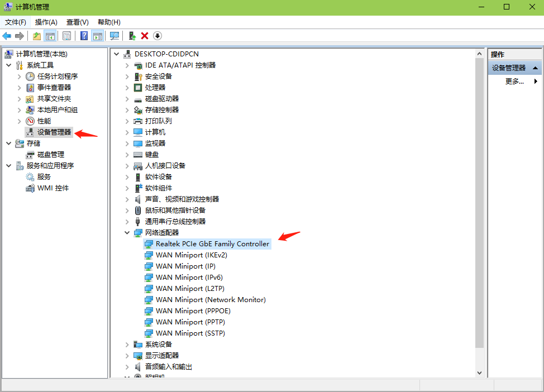Open the 操作(A) menu
The width and height of the screenshot is (544, 392).
click(x=46, y=22)
